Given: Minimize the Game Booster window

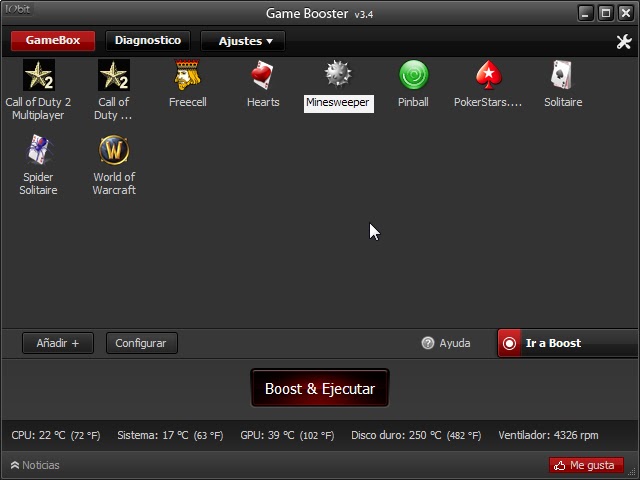Looking at the screenshot, I should (x=586, y=13).
